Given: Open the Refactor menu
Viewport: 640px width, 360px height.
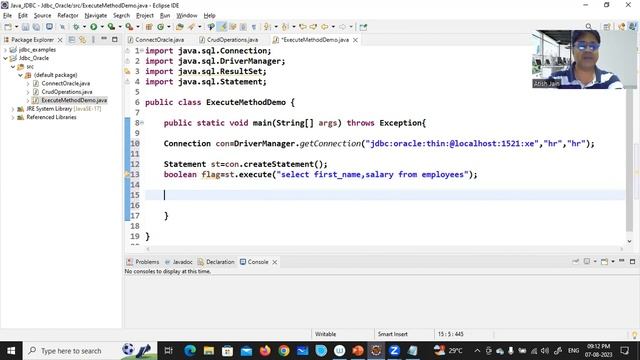Looking at the screenshot, I should tap(68, 16).
